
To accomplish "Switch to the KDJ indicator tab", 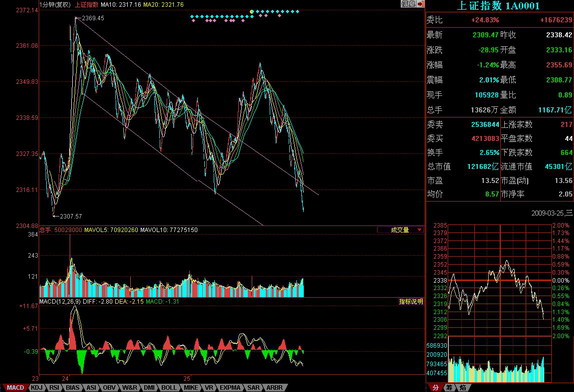I will (36, 387).
